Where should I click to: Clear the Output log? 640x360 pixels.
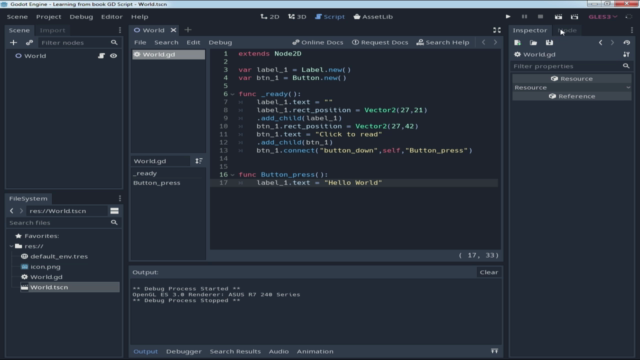[x=489, y=272]
